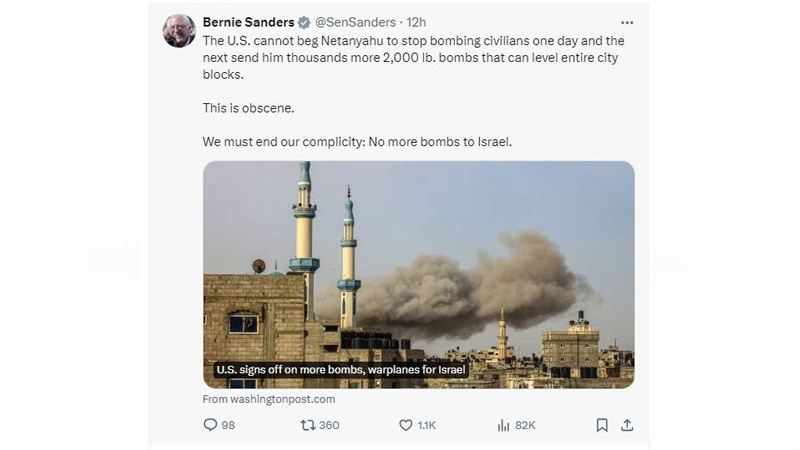This screenshot has height=450, width=800.
Task: Open the @SenSanders handle link
Action: click(357, 22)
